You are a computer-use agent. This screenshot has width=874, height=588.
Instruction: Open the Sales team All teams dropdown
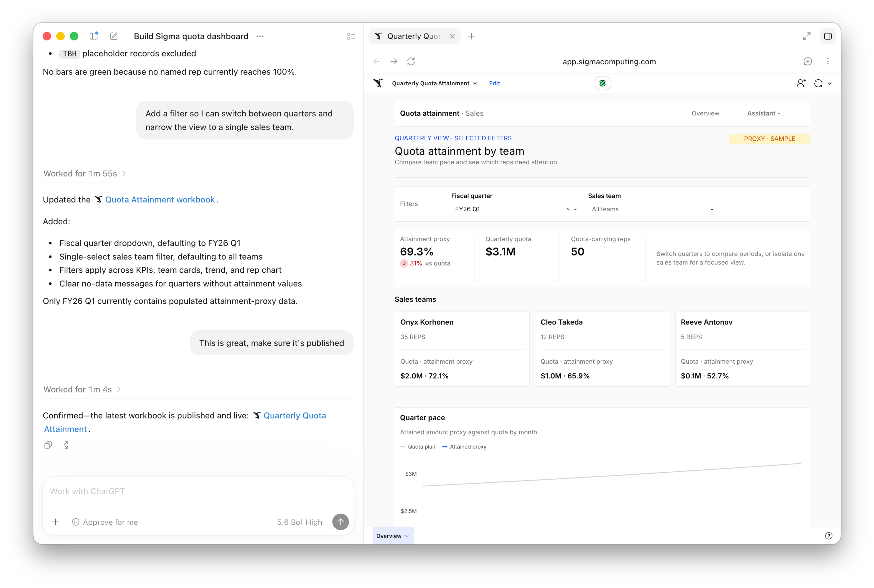point(652,209)
